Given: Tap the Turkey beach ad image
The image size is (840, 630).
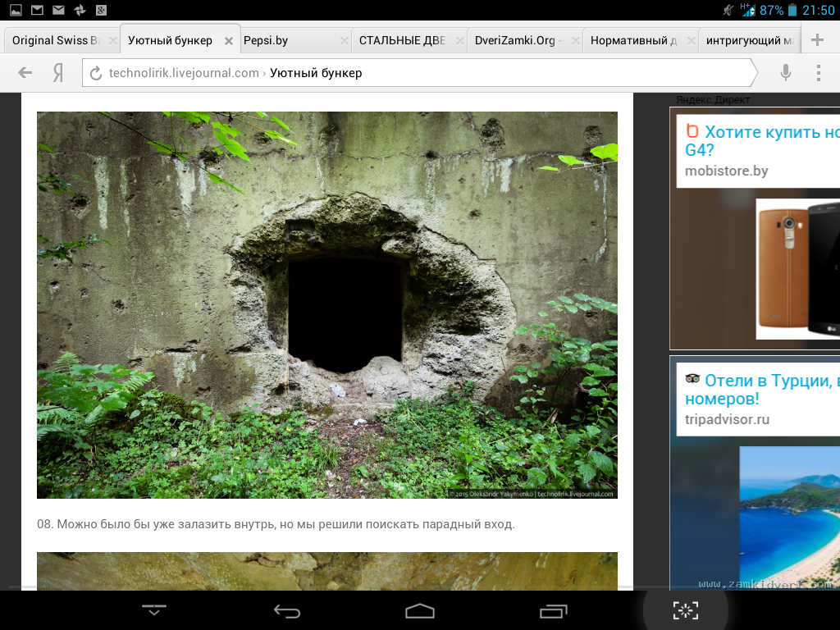Looking at the screenshot, I should click(790, 518).
